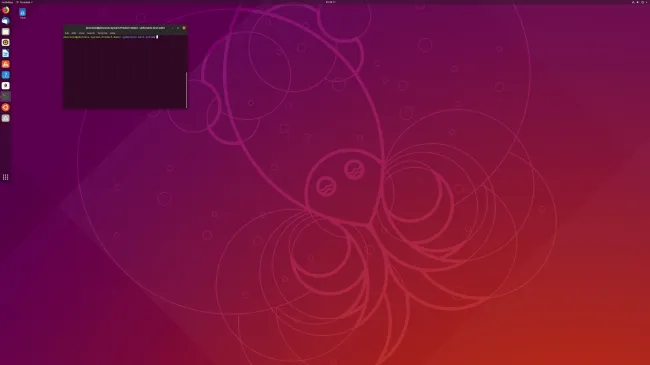Launch Rhythmbox music player from dock

(x=5, y=42)
